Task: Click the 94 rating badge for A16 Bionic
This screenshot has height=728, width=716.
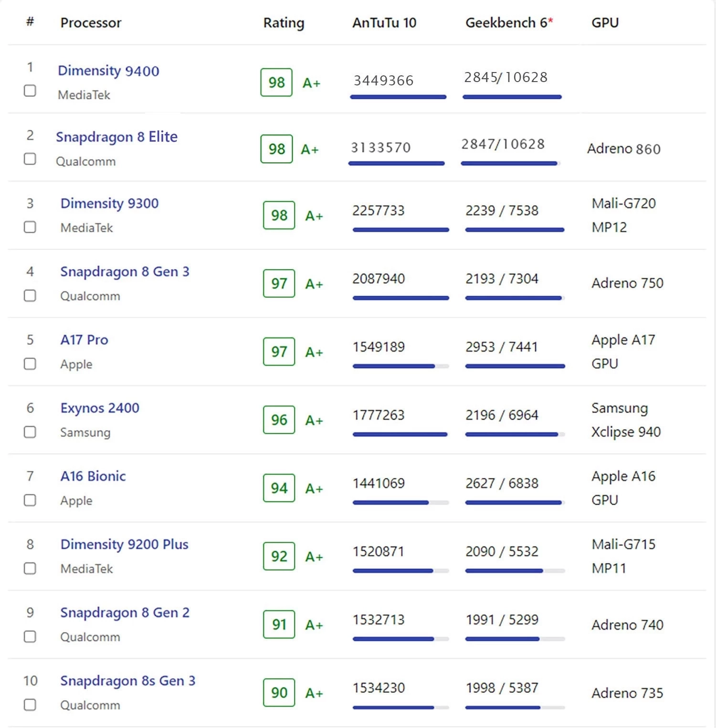Action: pos(279,488)
